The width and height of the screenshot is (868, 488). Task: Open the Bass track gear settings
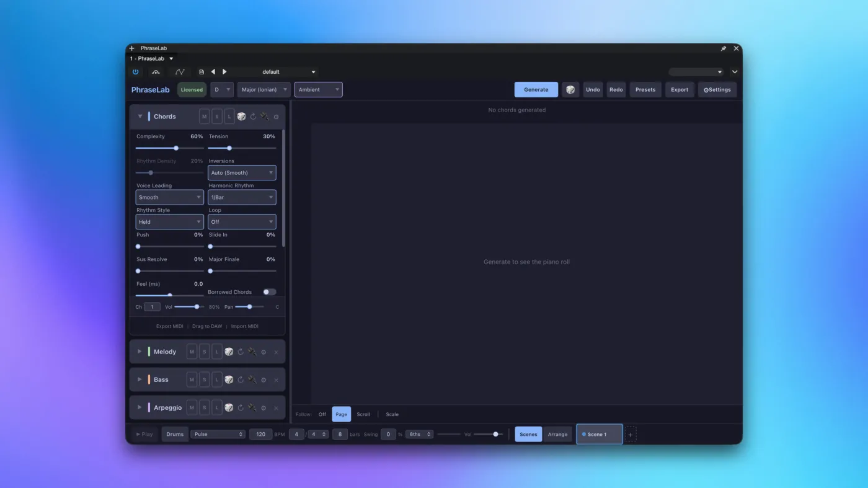(x=263, y=380)
